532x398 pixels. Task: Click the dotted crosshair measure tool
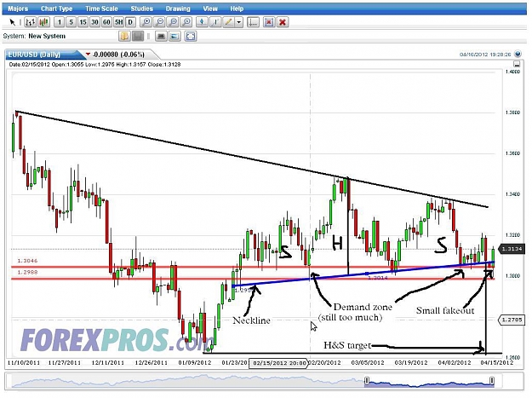253,22
